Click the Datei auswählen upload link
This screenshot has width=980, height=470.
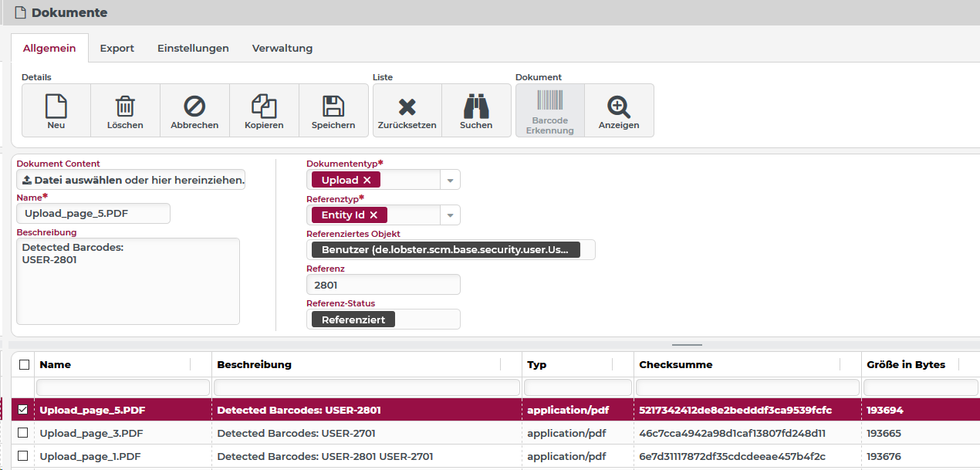pyautogui.click(x=78, y=180)
